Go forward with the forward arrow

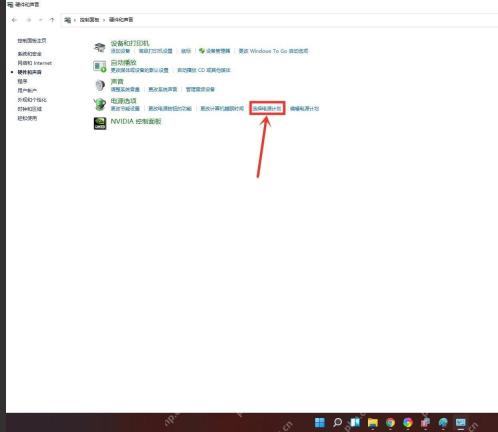[x=29, y=20]
